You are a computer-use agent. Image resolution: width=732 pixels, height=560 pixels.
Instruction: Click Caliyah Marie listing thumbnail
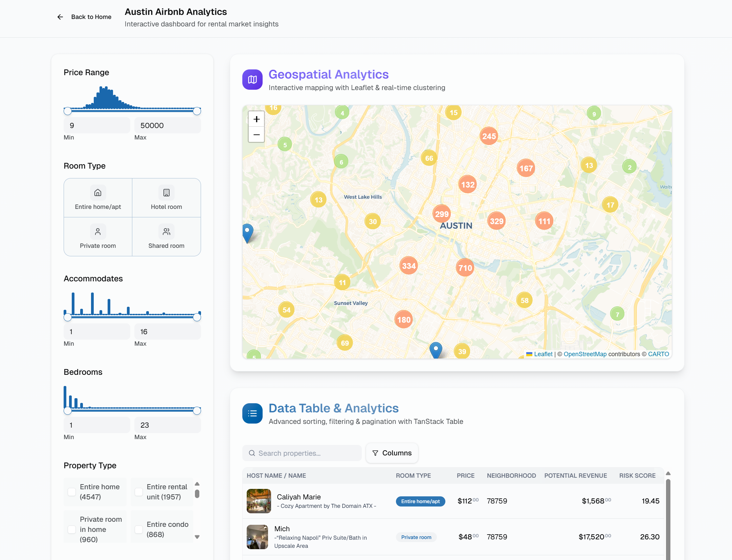point(259,501)
